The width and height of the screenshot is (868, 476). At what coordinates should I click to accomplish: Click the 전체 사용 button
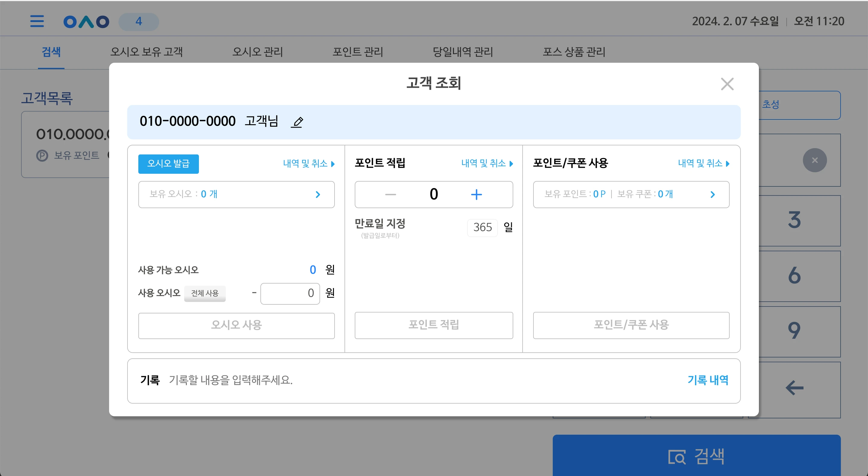tap(205, 293)
